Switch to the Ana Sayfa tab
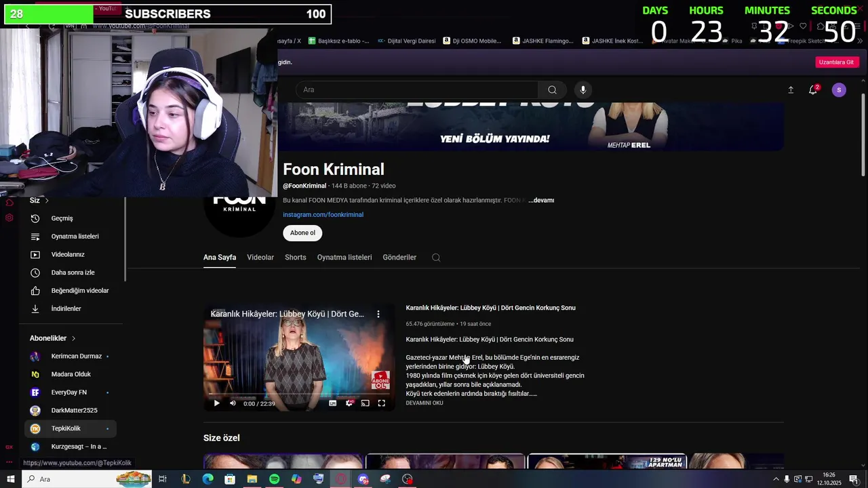The height and width of the screenshot is (488, 868). click(220, 258)
